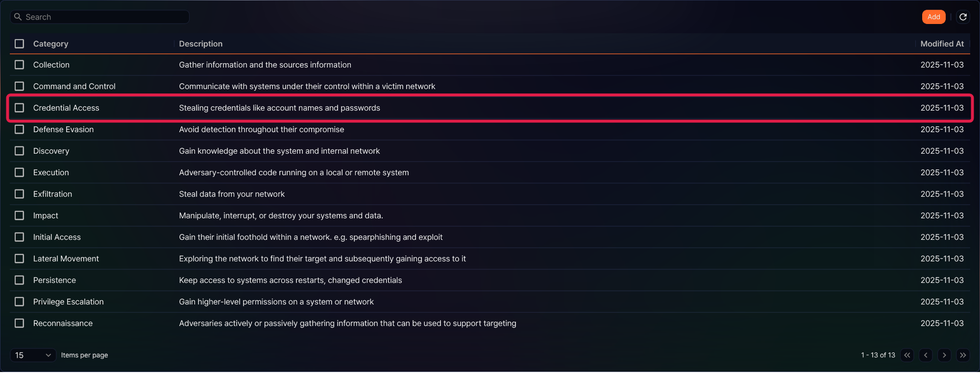Open the Lateral Movement category entry
Screen dimensions: 980x373
tap(66, 258)
